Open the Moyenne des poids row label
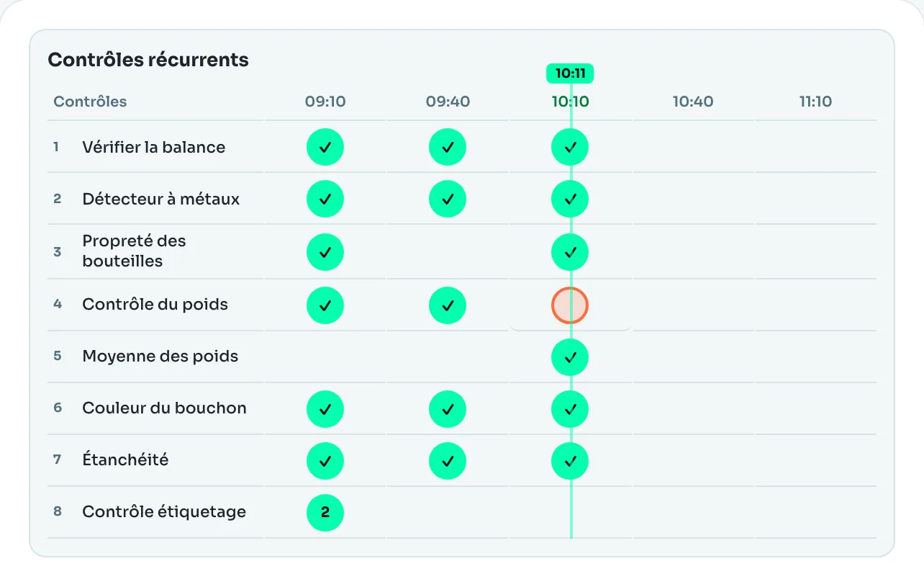 point(160,357)
